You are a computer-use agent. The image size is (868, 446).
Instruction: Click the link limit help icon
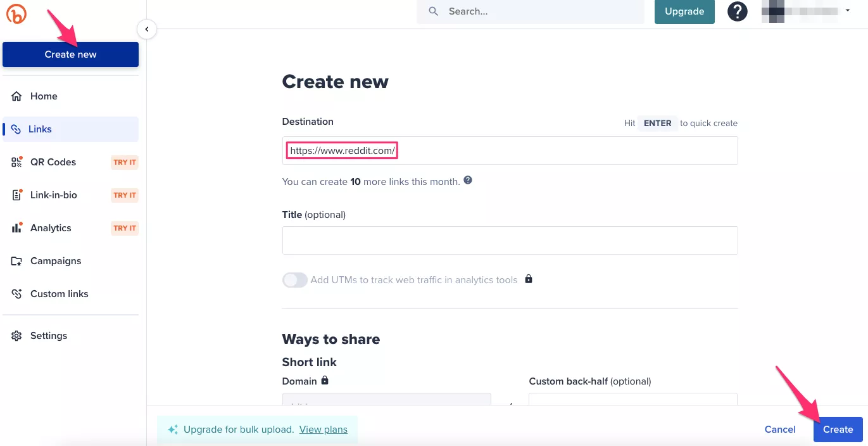click(x=468, y=181)
